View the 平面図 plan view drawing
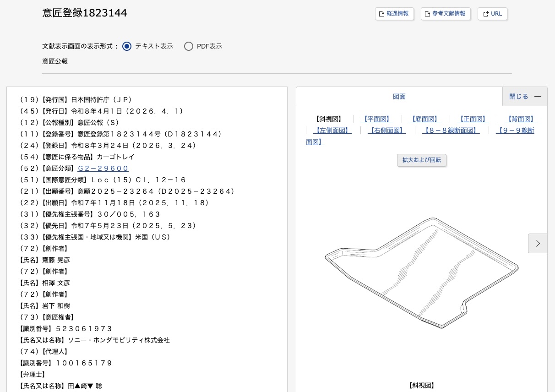 pos(376,119)
